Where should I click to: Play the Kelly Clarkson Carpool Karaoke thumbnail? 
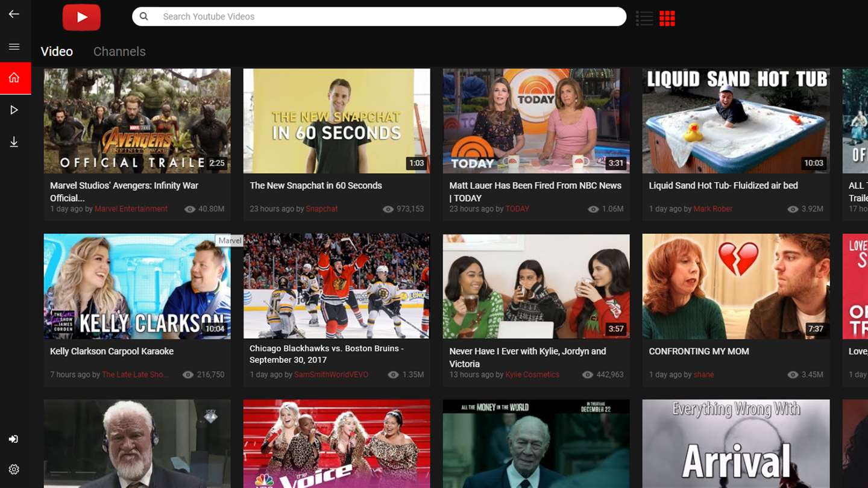(x=137, y=286)
